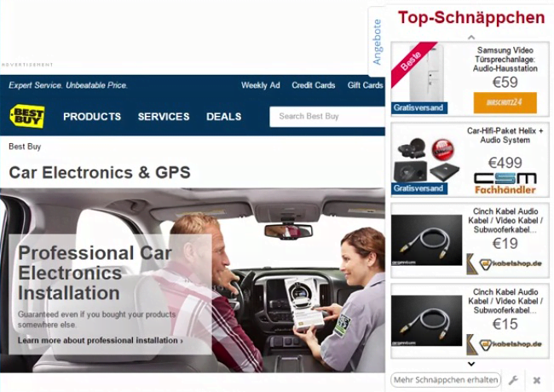The height and width of the screenshot is (392, 554).
Task: Click kabelshop.de logo in €15 offer
Action: pos(505,344)
